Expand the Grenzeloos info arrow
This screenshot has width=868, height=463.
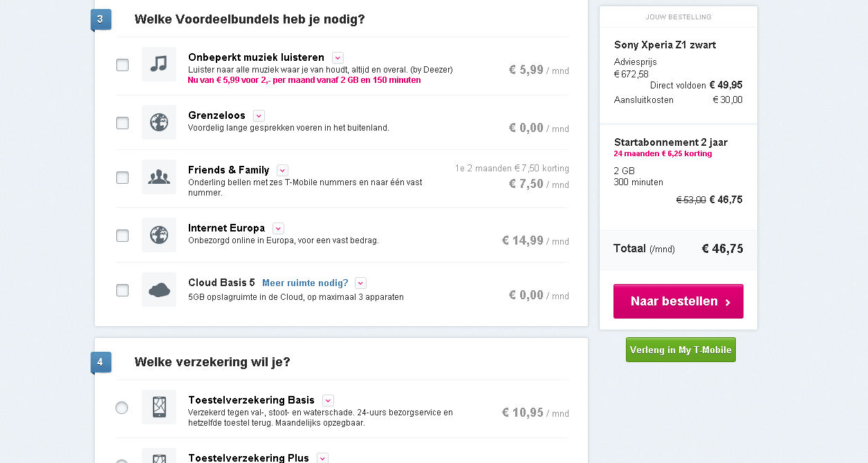(259, 116)
